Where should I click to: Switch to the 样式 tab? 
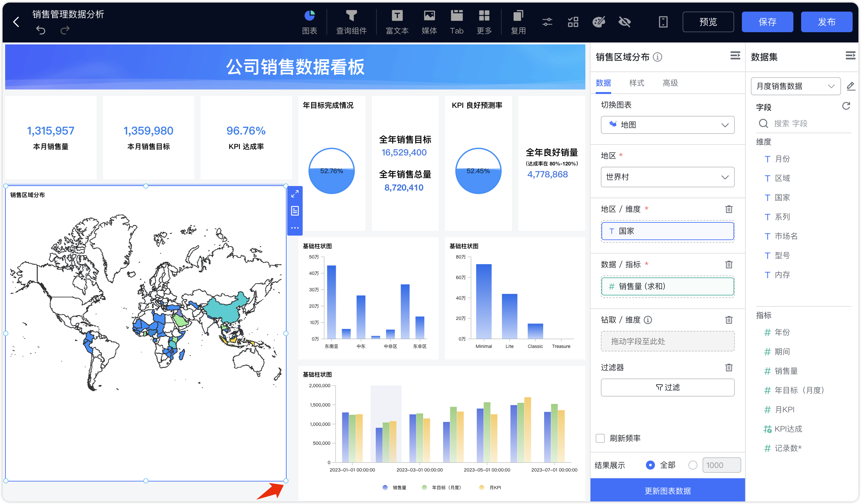(637, 83)
